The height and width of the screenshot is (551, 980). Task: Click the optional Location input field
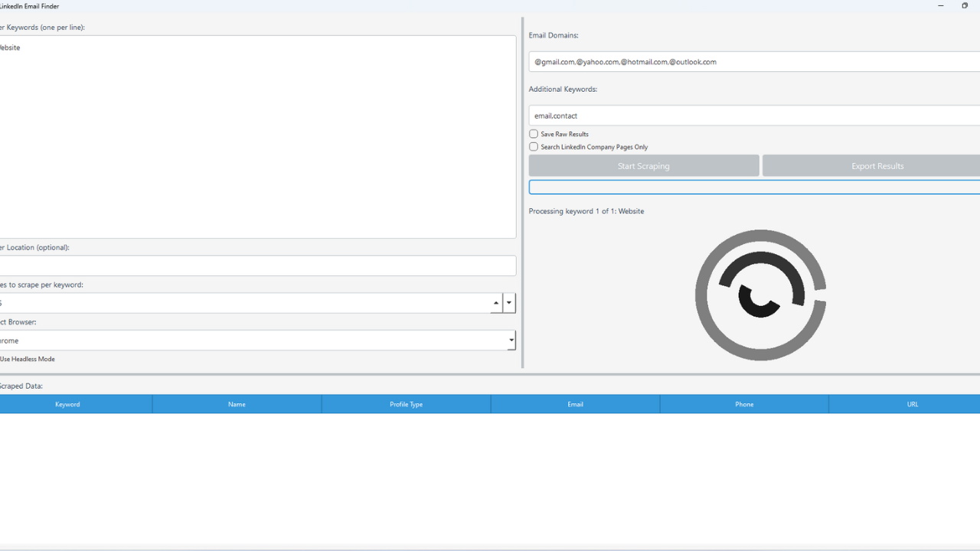pos(258,265)
